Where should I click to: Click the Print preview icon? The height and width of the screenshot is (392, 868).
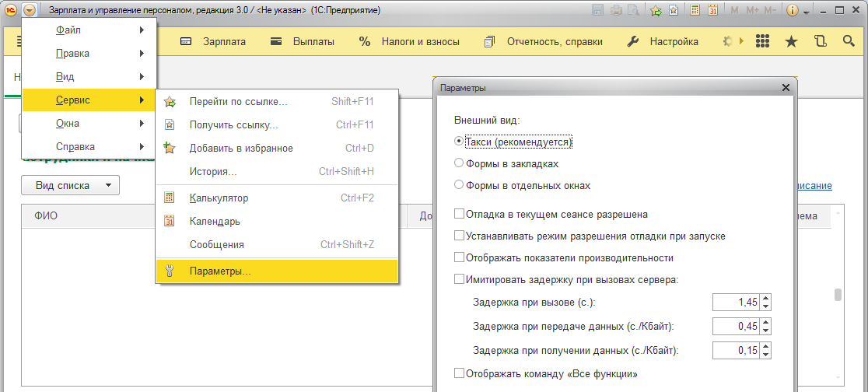[632, 10]
